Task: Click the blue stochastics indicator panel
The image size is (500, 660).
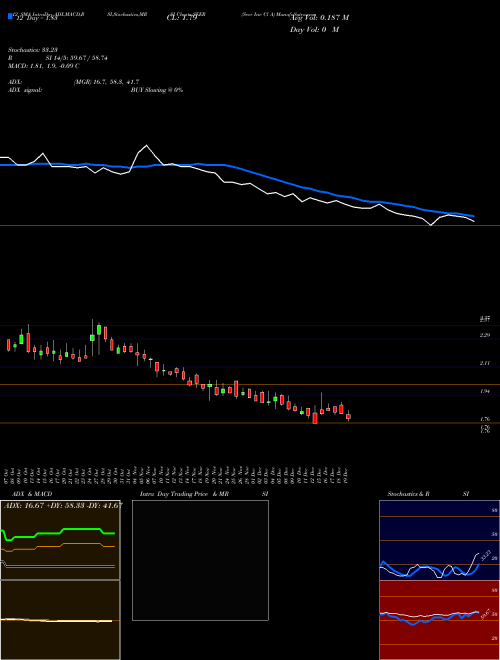Action: pos(439,540)
